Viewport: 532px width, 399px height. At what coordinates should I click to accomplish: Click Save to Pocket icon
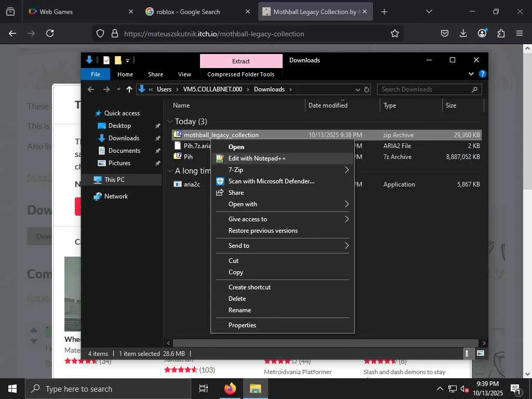click(x=445, y=33)
